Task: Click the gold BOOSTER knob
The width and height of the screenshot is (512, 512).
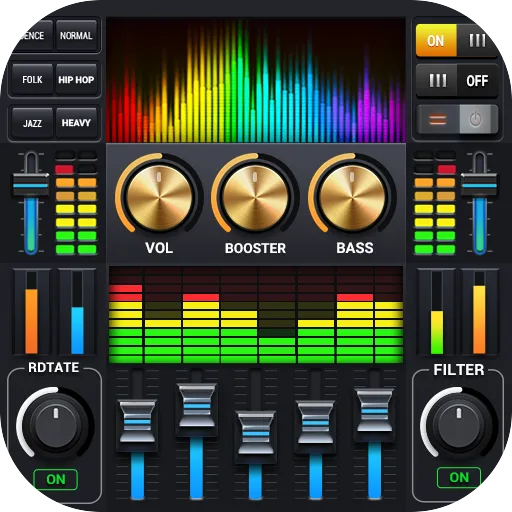Action: (x=255, y=197)
